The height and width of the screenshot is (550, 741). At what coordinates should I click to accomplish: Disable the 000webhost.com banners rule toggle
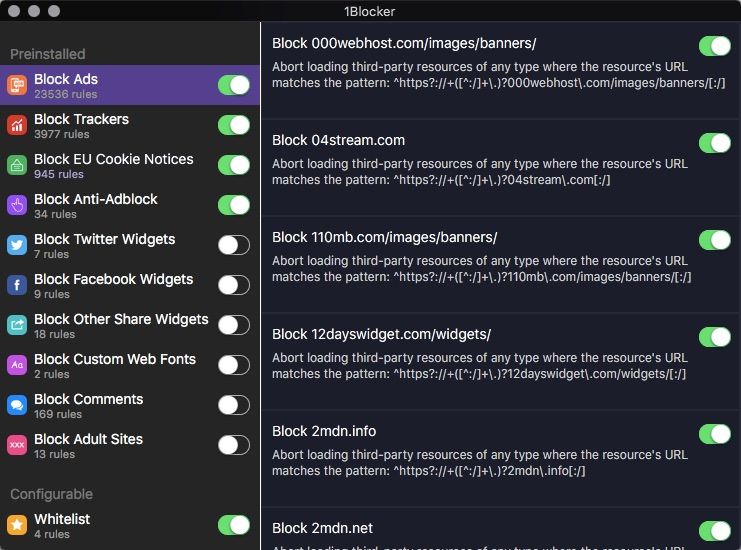coord(715,46)
